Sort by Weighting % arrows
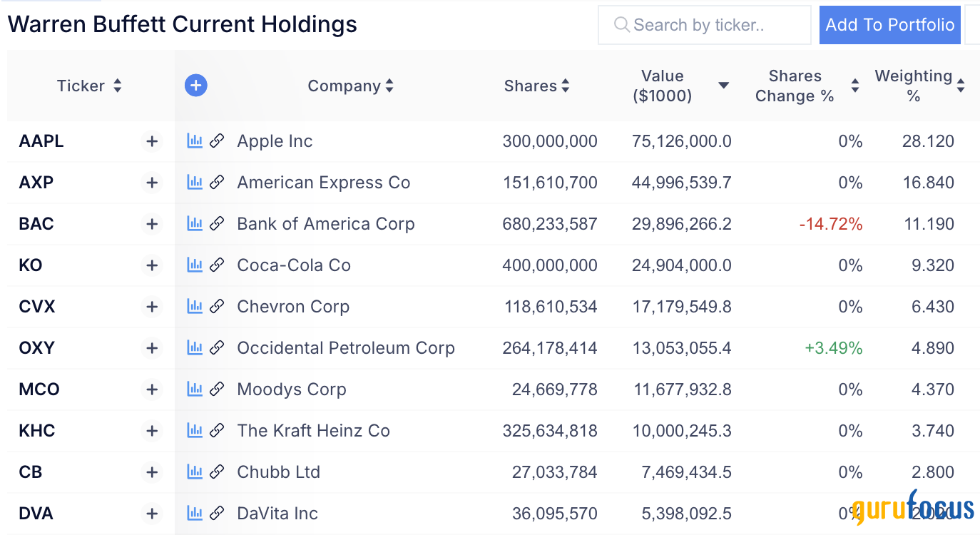The image size is (980, 535). [x=961, y=86]
